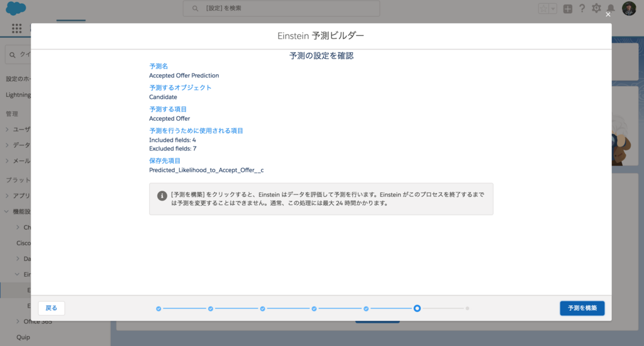The image size is (644, 346).
Task: Expand the データ sidebar section
Action: (7, 145)
